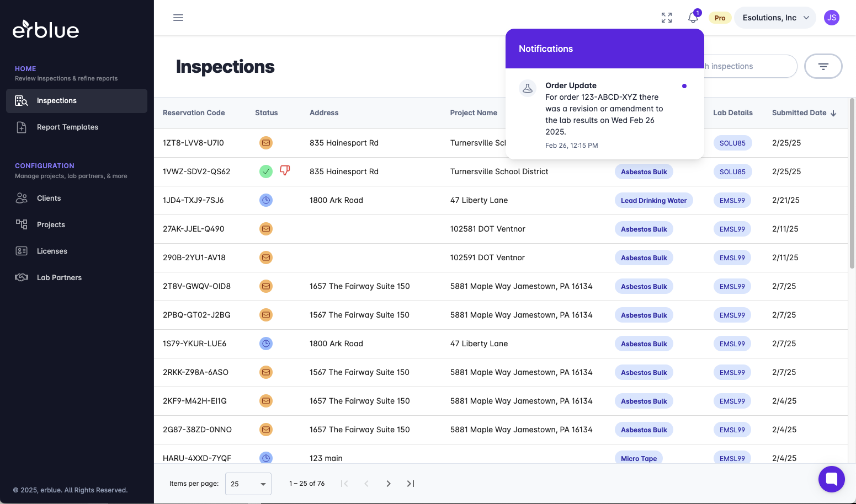Click the Reservation Code column header

coord(194,113)
